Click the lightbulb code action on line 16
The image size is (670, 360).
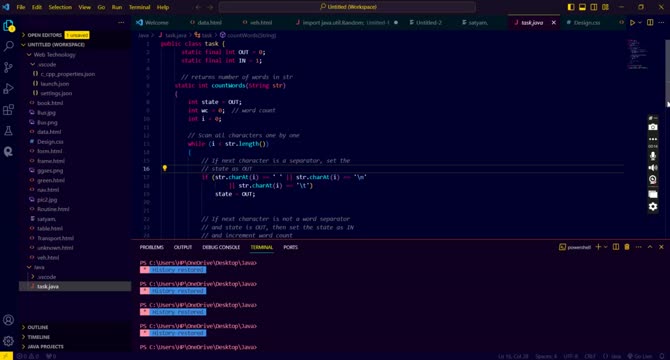click(165, 168)
